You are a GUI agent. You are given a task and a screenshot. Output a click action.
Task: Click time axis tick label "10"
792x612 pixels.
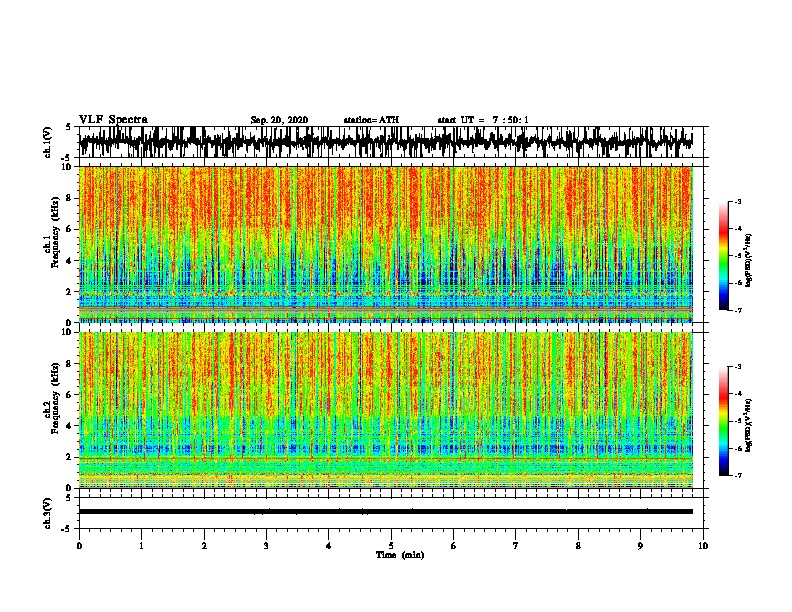[x=703, y=546]
